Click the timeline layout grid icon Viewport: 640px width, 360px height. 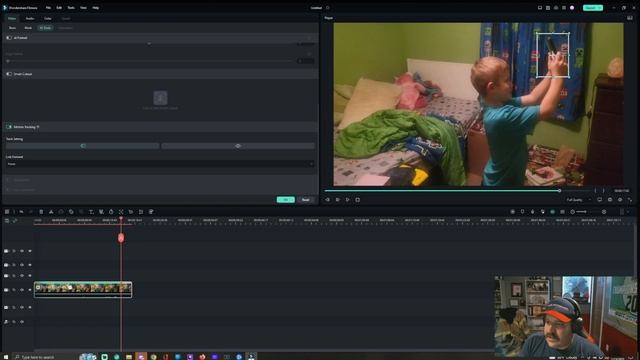click(7, 212)
